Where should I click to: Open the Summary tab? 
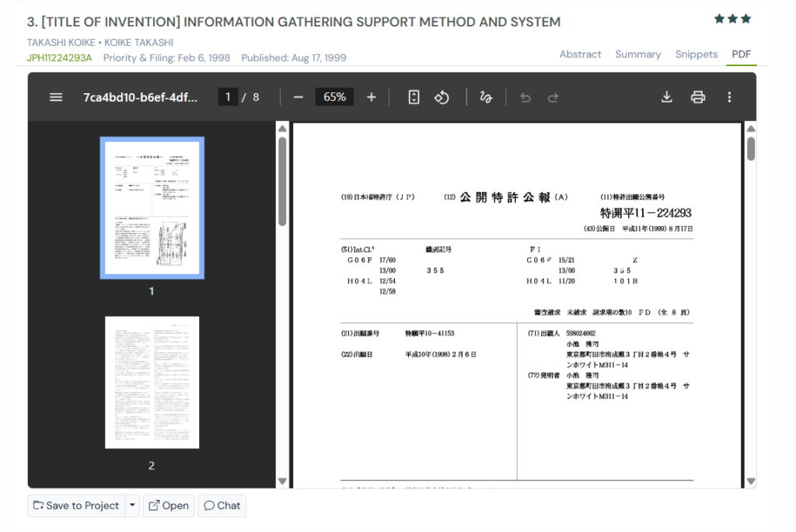coord(638,54)
